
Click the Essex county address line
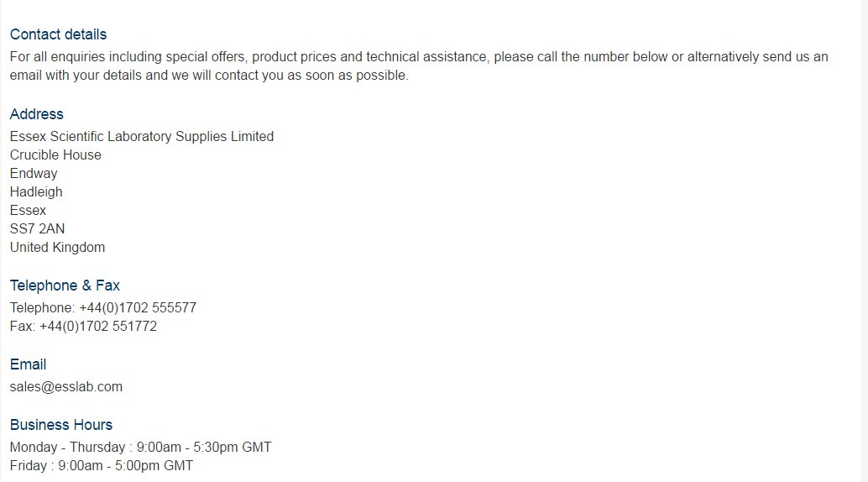click(x=28, y=211)
